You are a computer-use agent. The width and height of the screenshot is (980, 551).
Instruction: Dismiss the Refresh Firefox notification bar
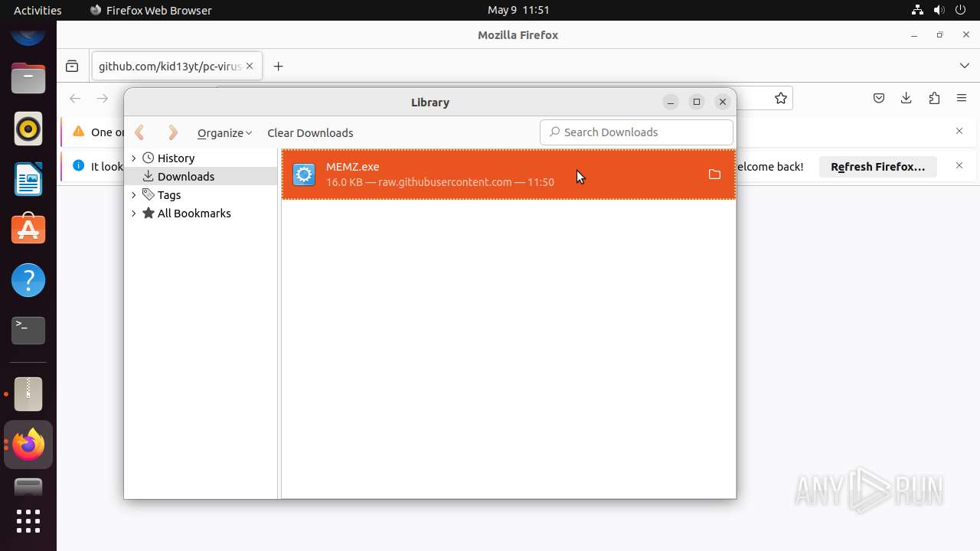click(x=959, y=166)
